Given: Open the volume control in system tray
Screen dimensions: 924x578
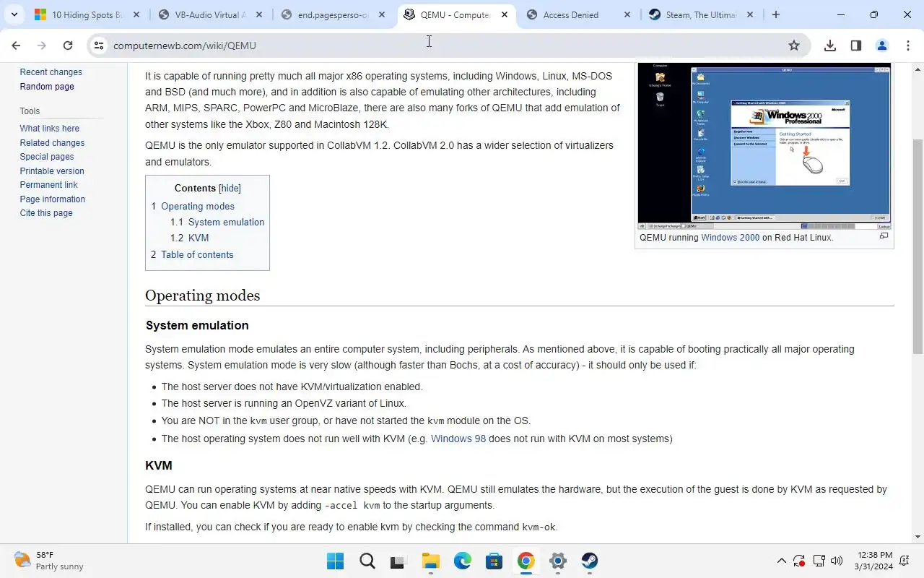Looking at the screenshot, I should pos(837,561).
